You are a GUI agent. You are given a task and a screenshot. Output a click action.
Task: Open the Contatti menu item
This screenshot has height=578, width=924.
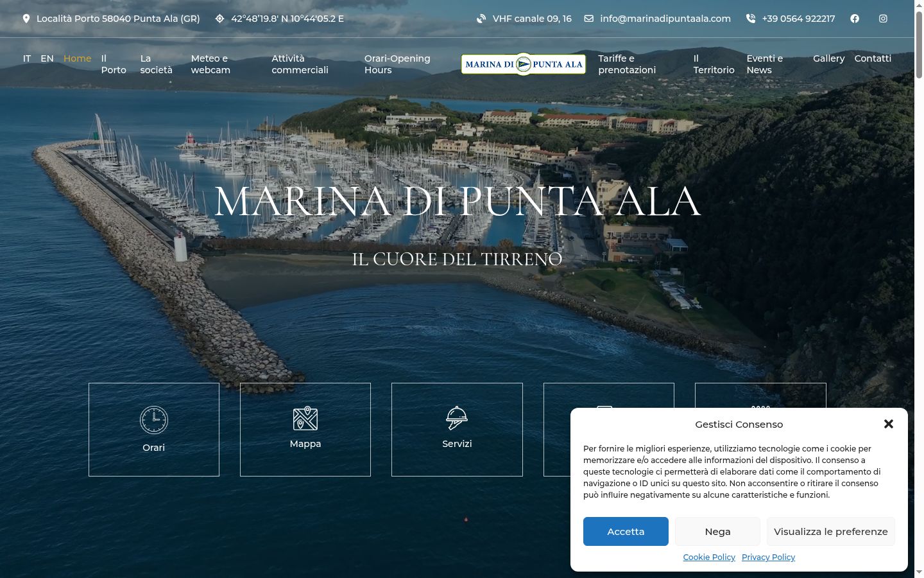873,58
